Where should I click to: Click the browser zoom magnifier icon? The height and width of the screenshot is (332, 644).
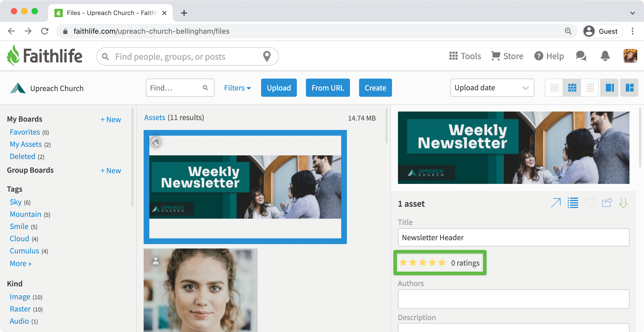568,31
